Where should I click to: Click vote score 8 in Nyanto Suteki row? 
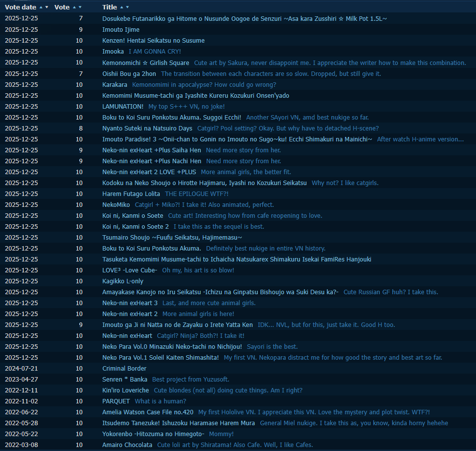point(81,128)
